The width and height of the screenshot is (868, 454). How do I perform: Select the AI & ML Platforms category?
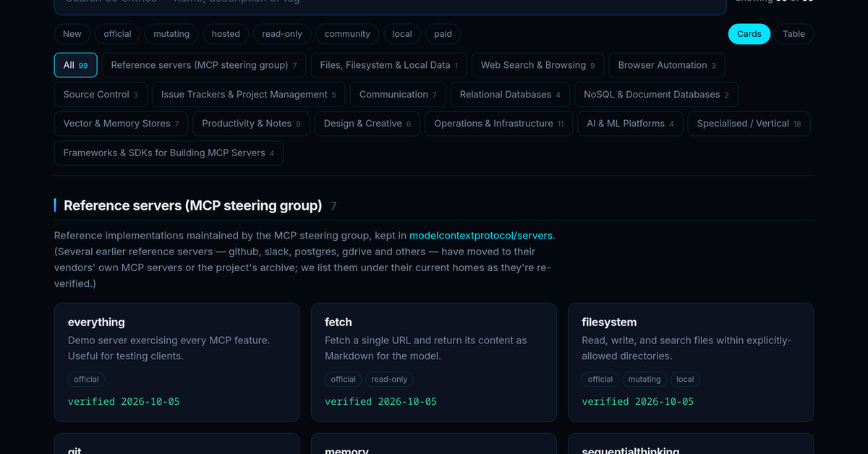[x=630, y=124]
